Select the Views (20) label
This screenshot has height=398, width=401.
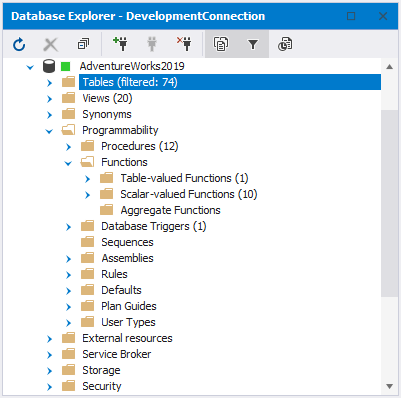click(107, 98)
